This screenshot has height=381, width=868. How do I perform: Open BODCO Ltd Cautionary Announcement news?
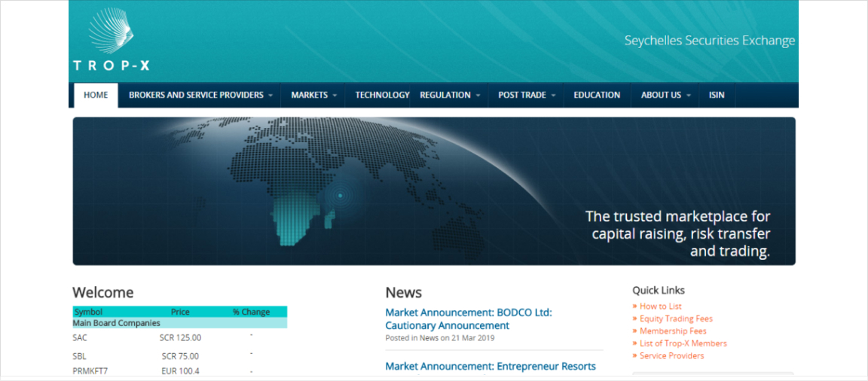[x=469, y=319]
